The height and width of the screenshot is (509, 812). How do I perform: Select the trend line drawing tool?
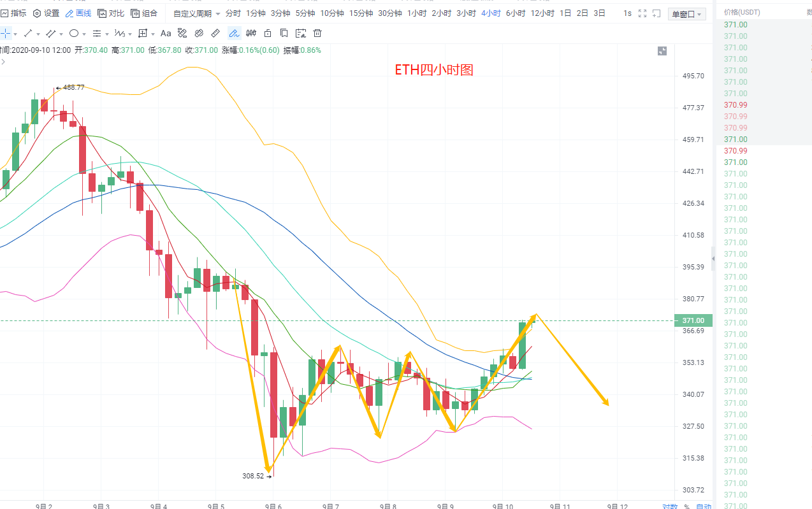[27, 33]
